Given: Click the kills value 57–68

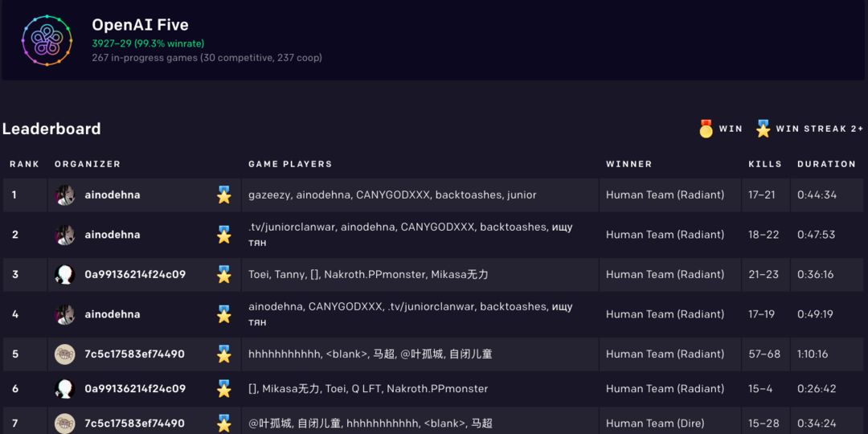Looking at the screenshot, I should click(x=764, y=354).
